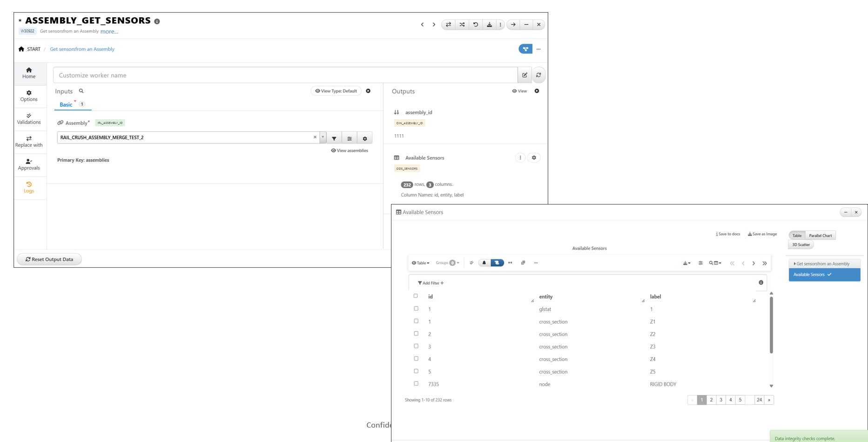
Task: Click the download icon in worker header
Action: [489, 25]
